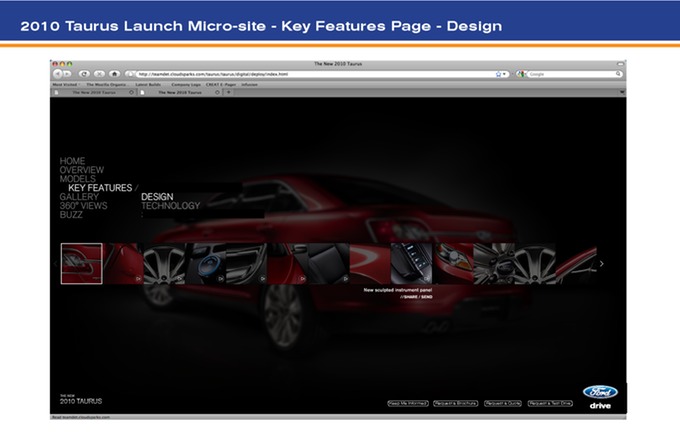The image size is (680, 439).
Task: Click the browser Forward arrow button
Action: (67, 74)
